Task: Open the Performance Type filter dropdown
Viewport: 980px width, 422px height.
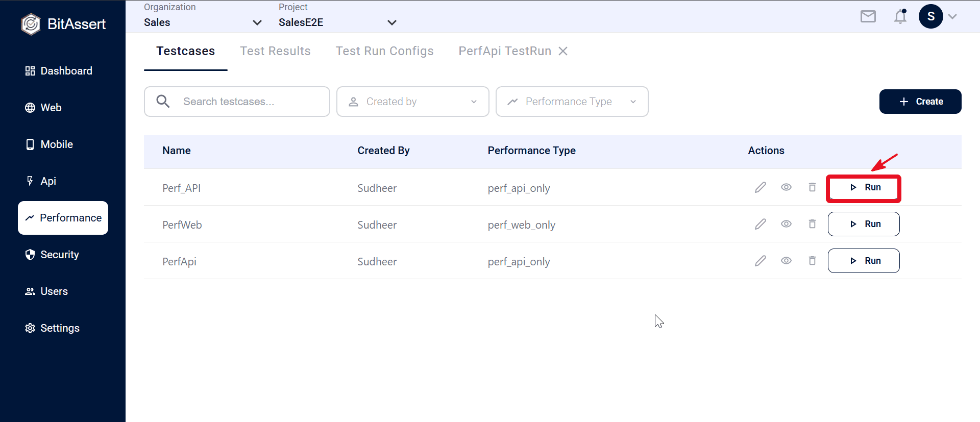Action: pyautogui.click(x=572, y=102)
